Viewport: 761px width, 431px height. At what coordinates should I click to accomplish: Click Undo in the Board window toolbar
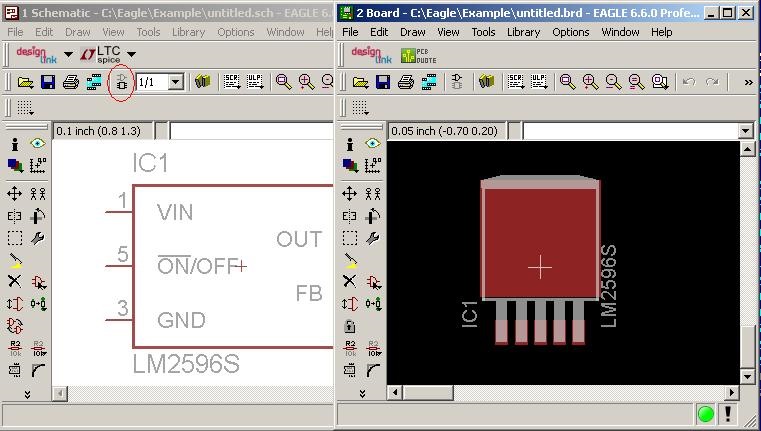[x=689, y=82]
